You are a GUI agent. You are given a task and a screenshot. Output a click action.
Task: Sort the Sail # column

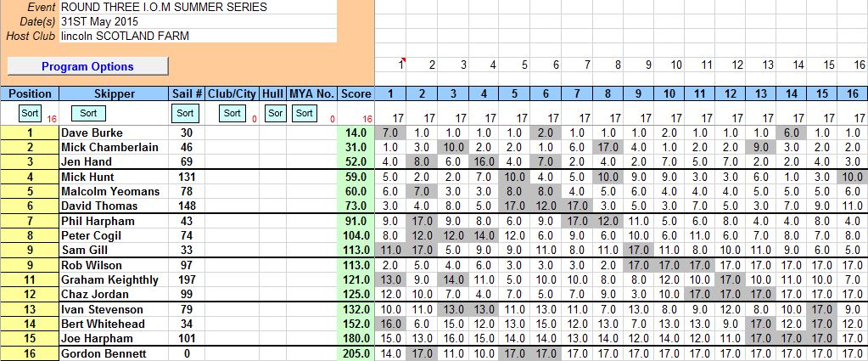[185, 113]
